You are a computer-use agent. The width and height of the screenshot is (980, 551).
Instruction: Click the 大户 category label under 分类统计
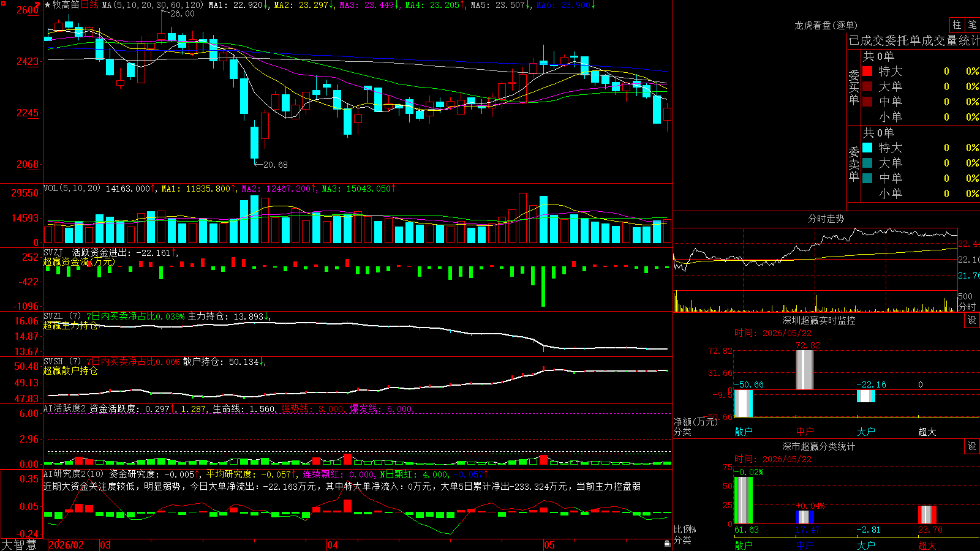(x=866, y=545)
